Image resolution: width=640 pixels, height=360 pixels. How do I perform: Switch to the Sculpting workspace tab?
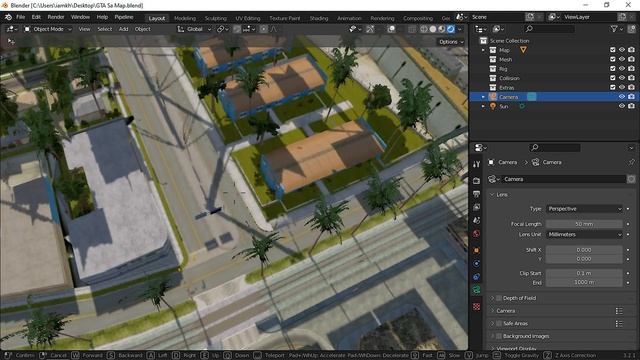[216, 18]
